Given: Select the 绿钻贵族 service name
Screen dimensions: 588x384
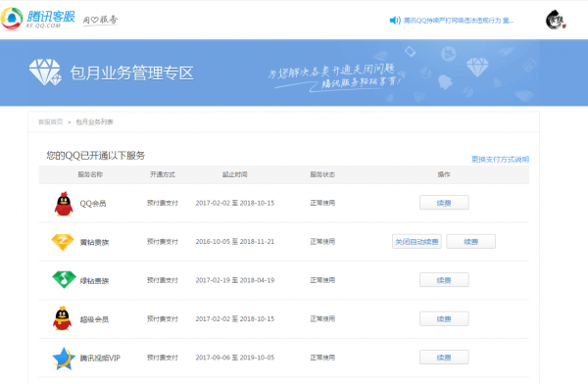Looking at the screenshot, I should (94, 281).
